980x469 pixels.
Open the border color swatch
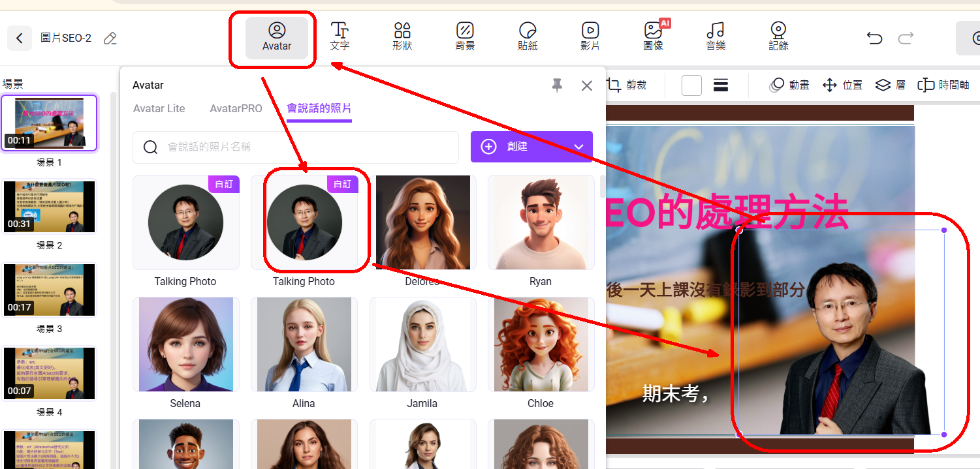click(x=691, y=85)
